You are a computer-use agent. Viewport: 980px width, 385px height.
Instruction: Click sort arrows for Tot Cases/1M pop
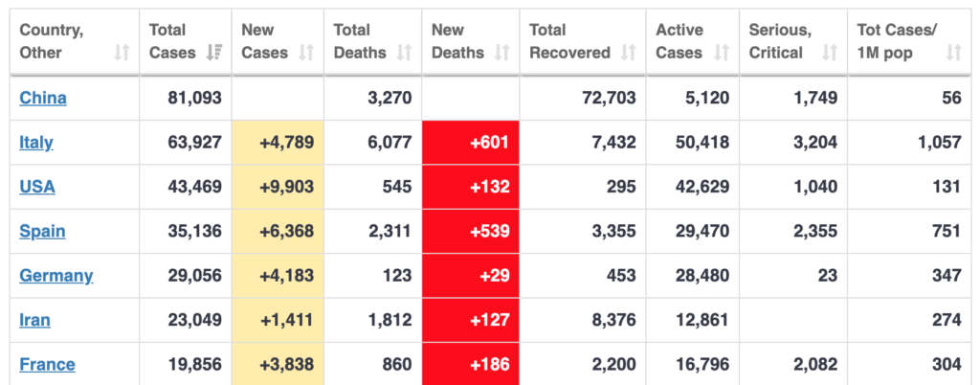[953, 53]
